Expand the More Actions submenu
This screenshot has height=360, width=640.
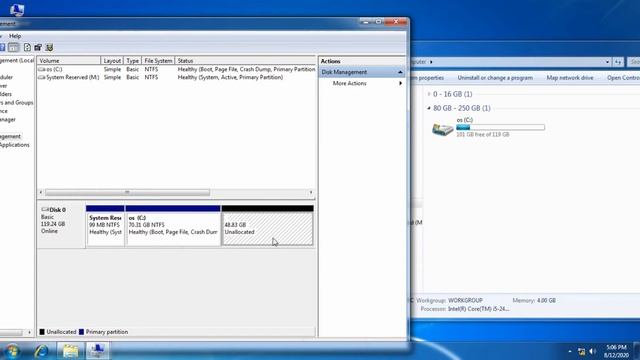click(400, 83)
